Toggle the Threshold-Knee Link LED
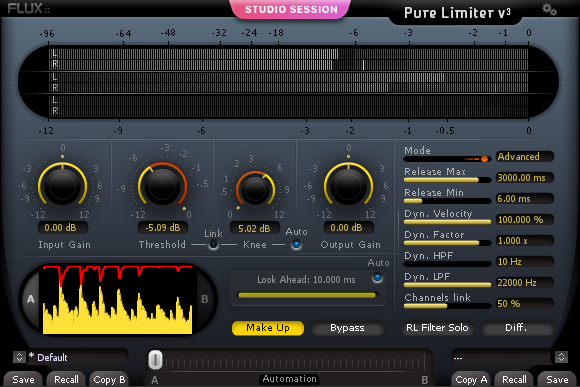The height and width of the screenshot is (387, 580). pyautogui.click(x=213, y=245)
